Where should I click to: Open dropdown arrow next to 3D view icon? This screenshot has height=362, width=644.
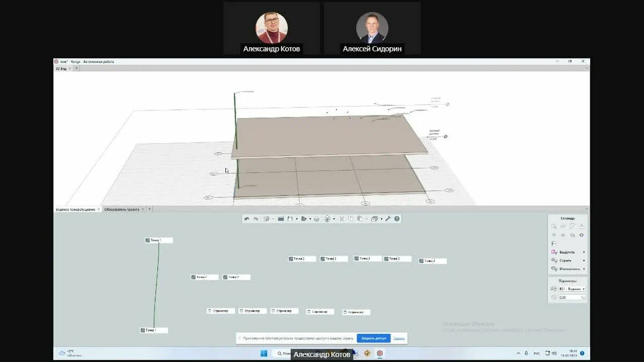pyautogui.click(x=334, y=219)
